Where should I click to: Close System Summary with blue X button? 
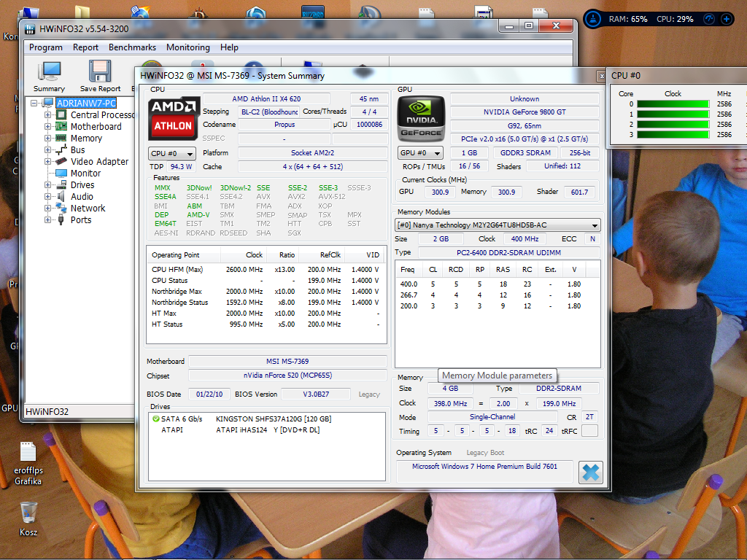591,472
